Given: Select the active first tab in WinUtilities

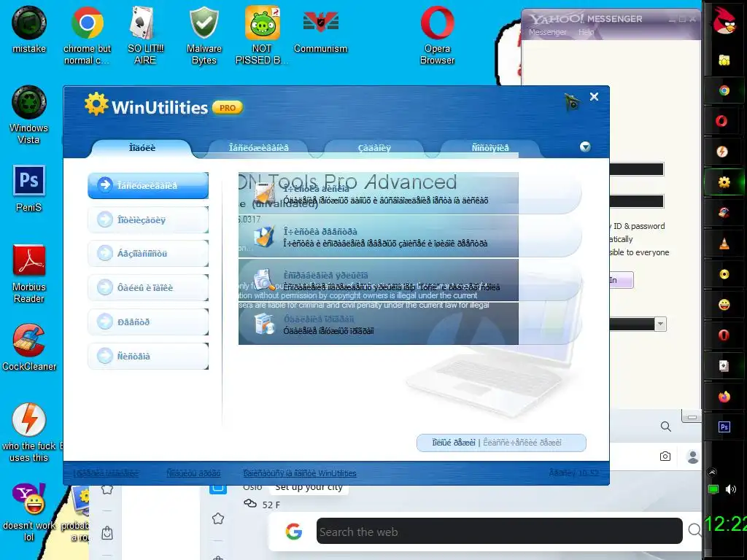Looking at the screenshot, I should point(142,148).
